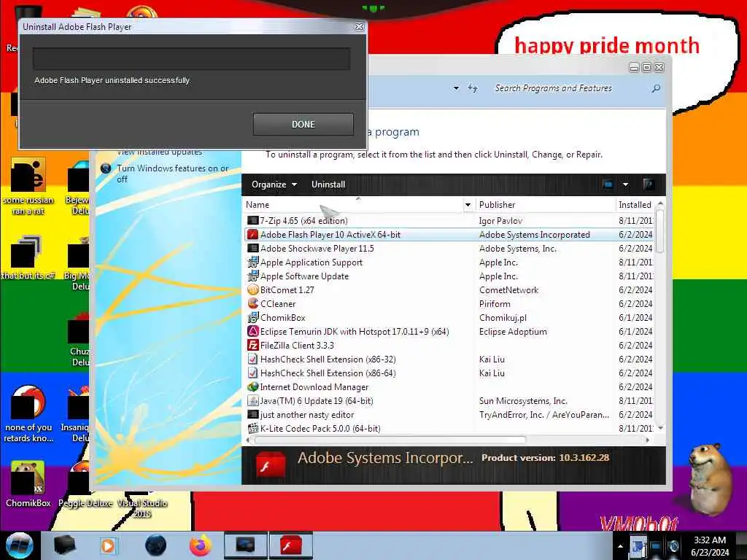The image size is (747, 560).
Task: Show hidden system tray icons arrow
Action: [620, 546]
